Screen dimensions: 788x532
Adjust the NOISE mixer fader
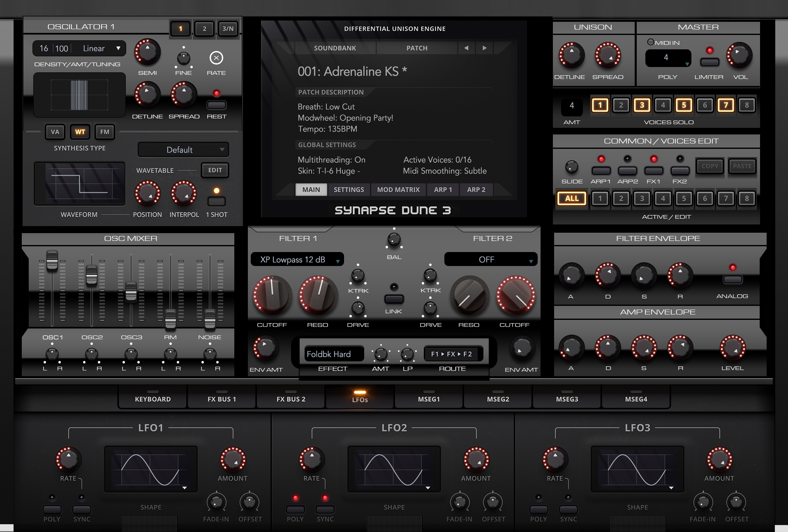(x=210, y=319)
